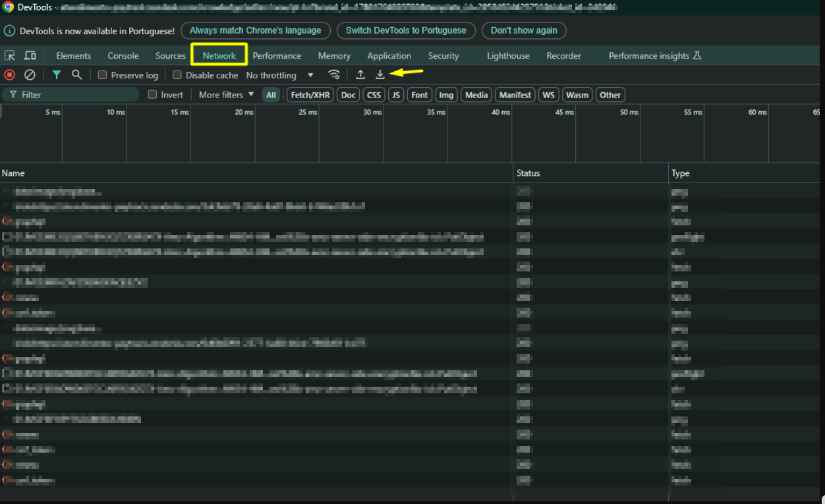Open network conditions Wi-Fi icon

335,75
